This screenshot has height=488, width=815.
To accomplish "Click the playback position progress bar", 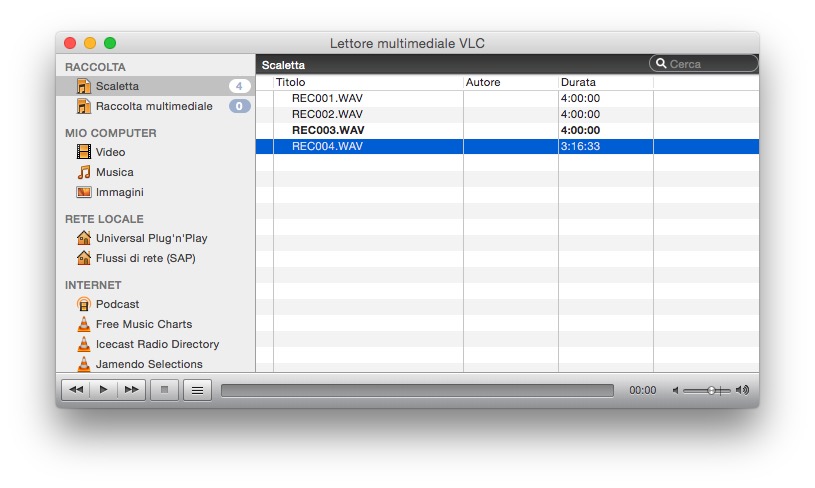I will [x=417, y=390].
